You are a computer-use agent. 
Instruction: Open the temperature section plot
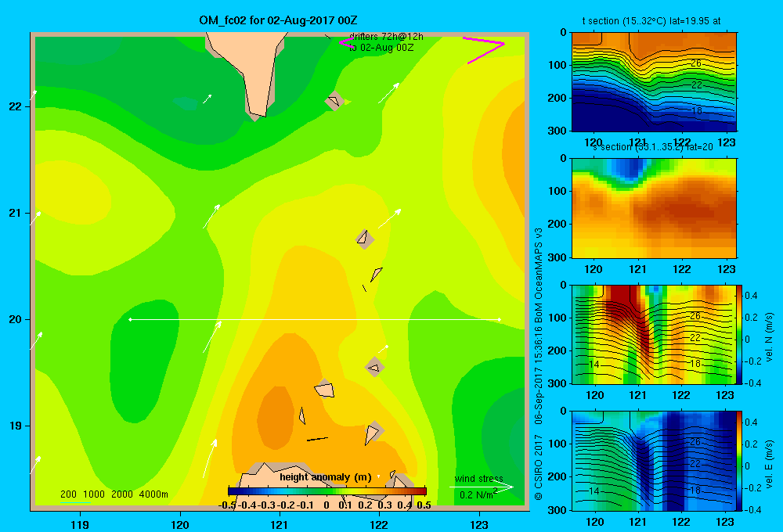click(x=654, y=82)
